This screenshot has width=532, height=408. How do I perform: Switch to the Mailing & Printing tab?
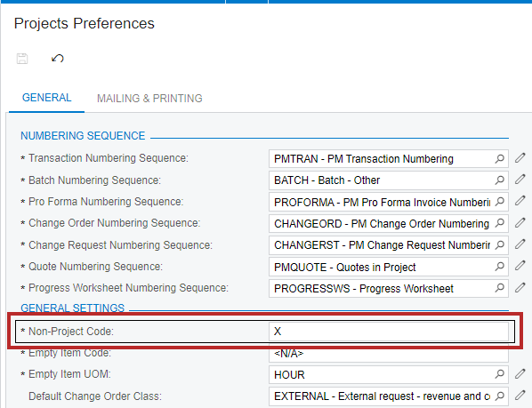pyautogui.click(x=149, y=99)
